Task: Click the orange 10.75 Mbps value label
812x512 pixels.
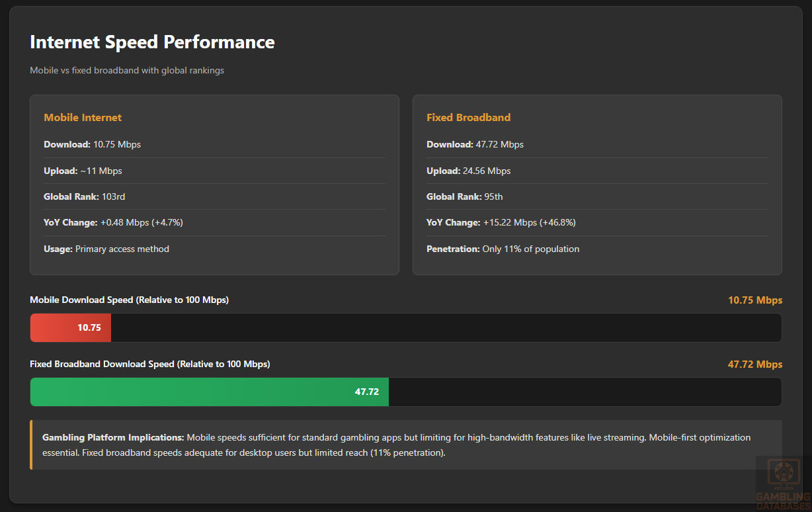Action: (754, 300)
